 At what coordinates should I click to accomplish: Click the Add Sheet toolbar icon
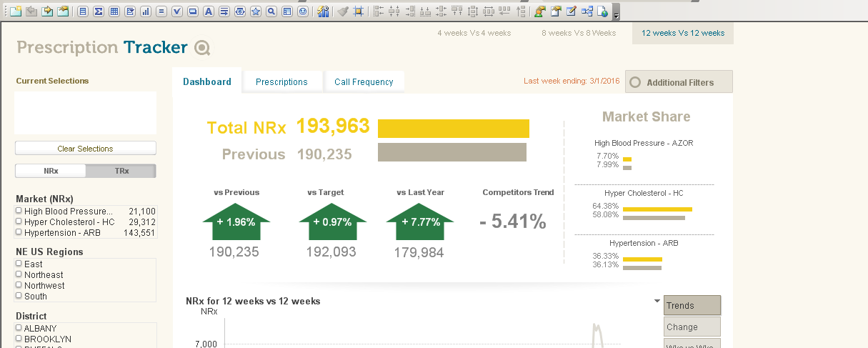click(15, 11)
